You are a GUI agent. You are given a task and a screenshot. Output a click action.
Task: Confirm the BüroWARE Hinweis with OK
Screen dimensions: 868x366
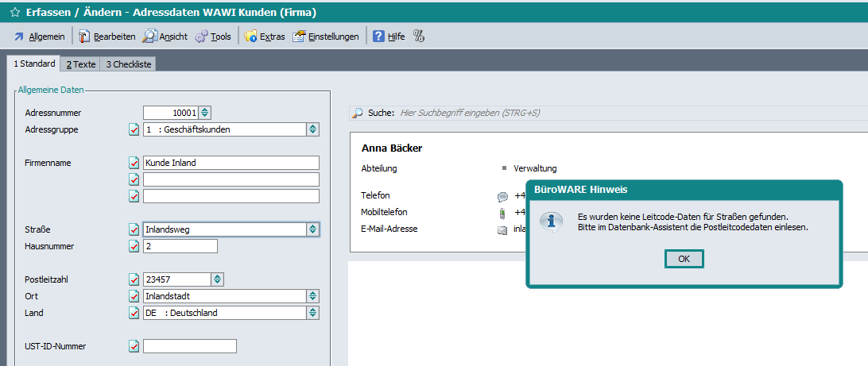point(684,259)
